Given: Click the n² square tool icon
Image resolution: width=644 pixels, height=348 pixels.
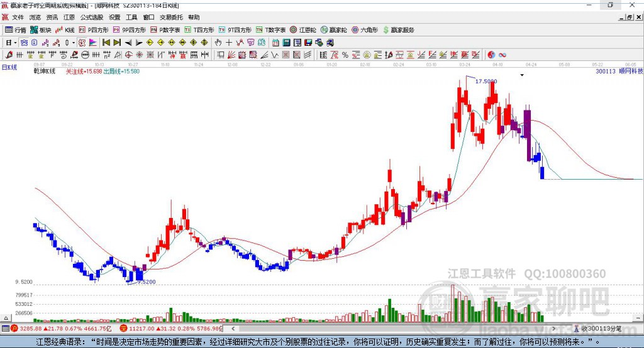Looking at the screenshot, I should pyautogui.click(x=107, y=55).
